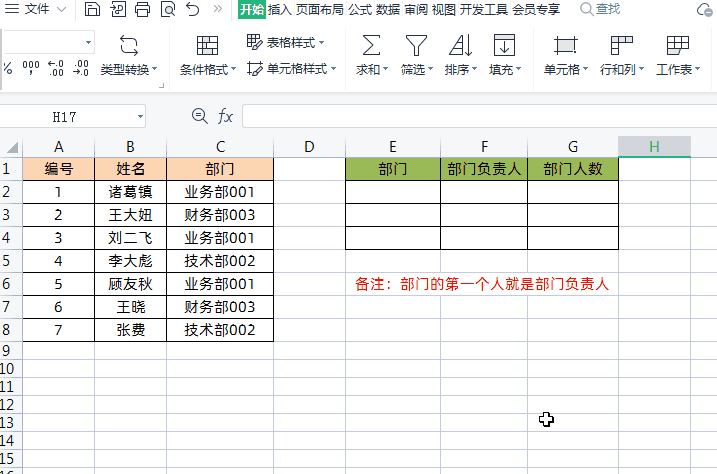Click the Filter (筛选) funnel icon
Viewport: 717px width, 474px height.
coord(415,46)
